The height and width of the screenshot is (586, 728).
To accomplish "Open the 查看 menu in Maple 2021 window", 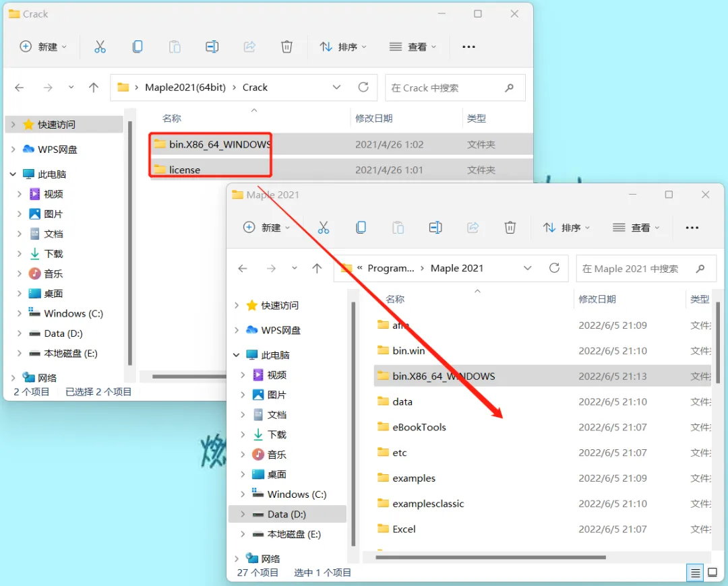I will click(636, 228).
